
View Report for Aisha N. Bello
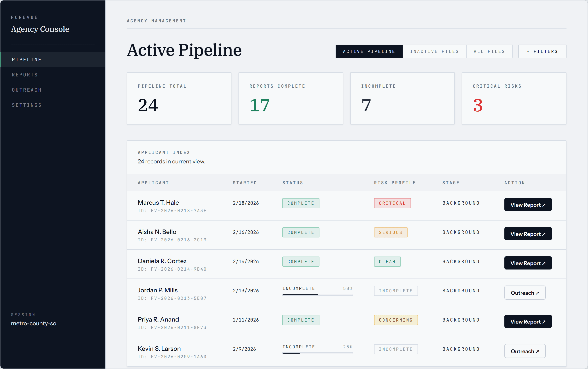pyautogui.click(x=528, y=234)
